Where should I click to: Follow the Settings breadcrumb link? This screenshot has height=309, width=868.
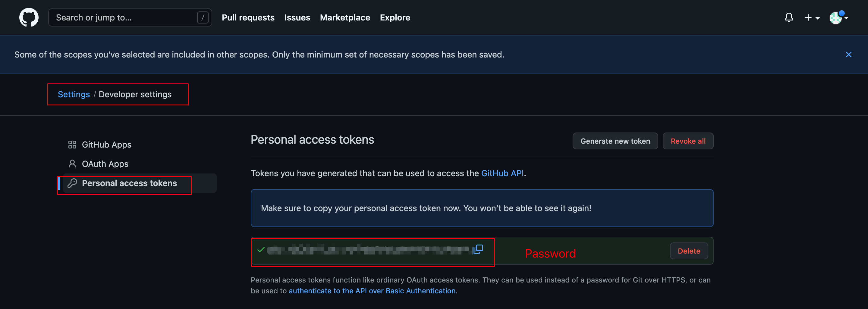pos(74,95)
